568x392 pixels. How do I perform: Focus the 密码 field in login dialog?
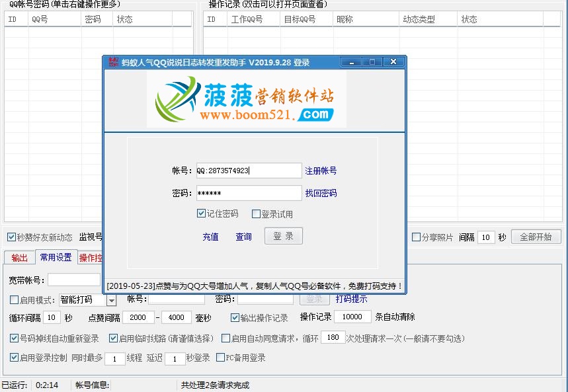coord(249,193)
